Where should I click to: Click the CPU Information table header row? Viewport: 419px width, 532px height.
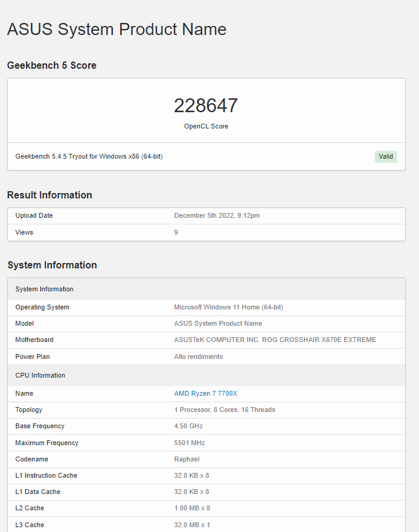point(206,375)
